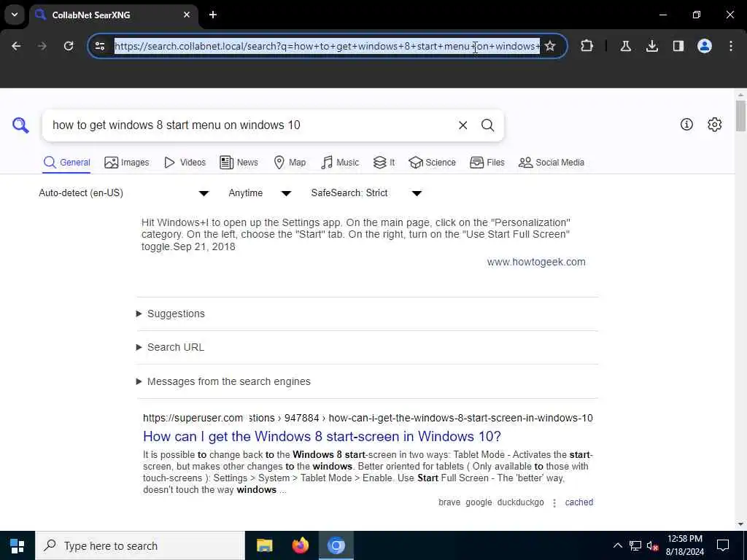Click the browser address bar URL
This screenshot has height=560, width=747.
click(327, 46)
